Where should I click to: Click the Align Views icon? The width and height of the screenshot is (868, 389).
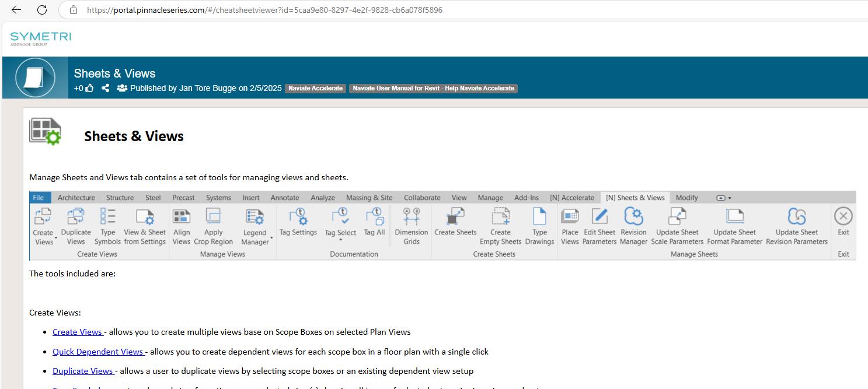[182, 217]
